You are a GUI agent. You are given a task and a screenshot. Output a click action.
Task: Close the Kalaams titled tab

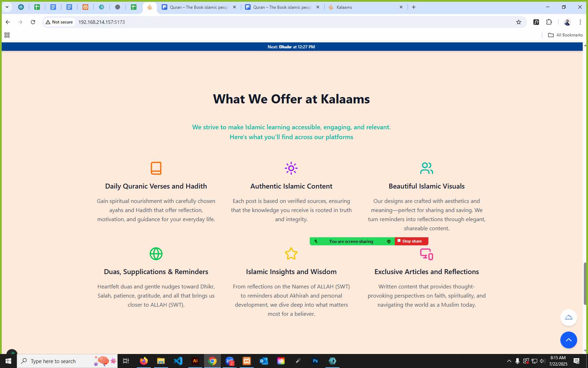click(401, 7)
